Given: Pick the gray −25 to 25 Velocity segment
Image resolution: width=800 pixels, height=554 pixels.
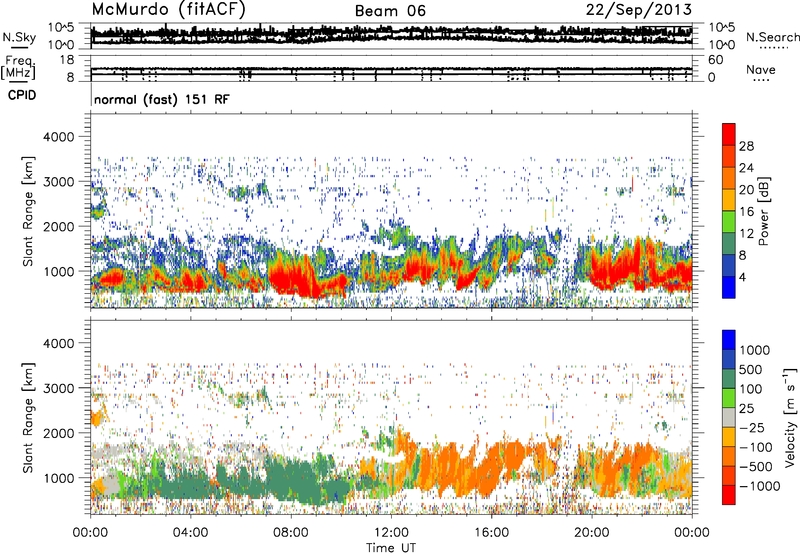Looking at the screenshot, I should (x=729, y=417).
